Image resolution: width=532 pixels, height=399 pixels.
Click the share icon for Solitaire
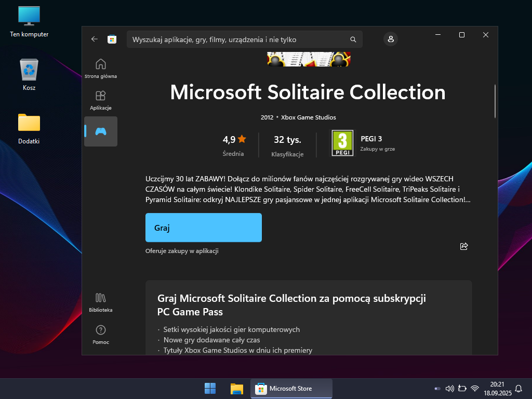click(464, 246)
